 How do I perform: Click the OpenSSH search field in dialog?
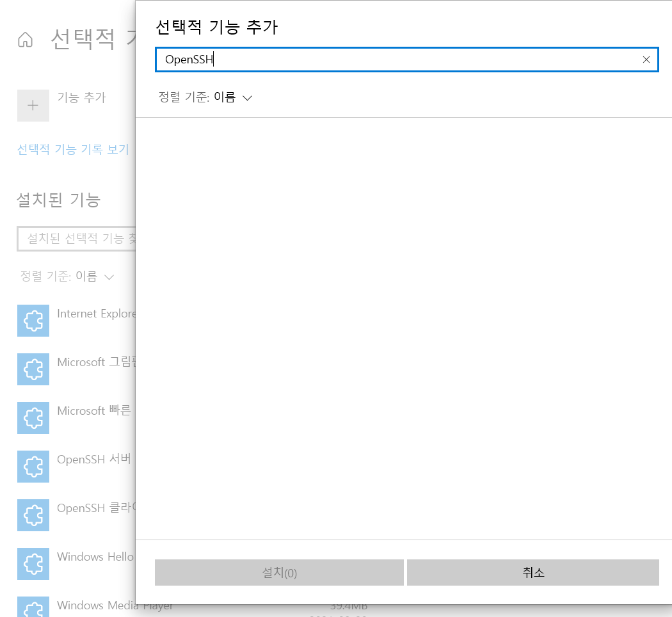[406, 60]
